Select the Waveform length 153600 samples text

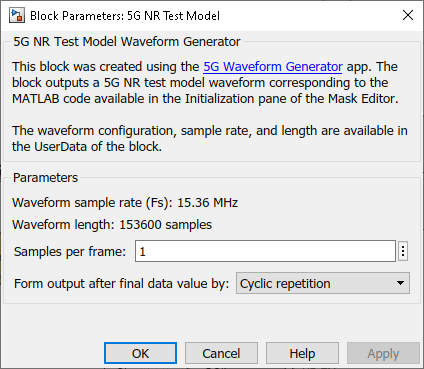112,225
